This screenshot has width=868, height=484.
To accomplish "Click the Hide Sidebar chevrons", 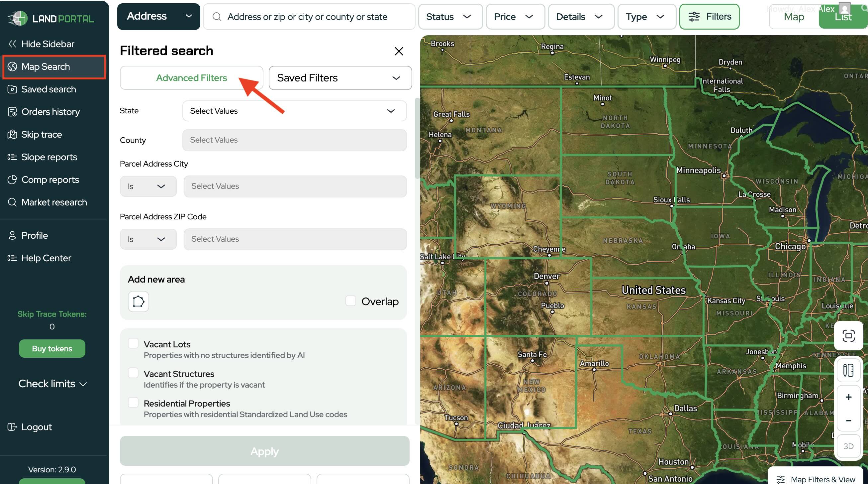I will tap(13, 44).
